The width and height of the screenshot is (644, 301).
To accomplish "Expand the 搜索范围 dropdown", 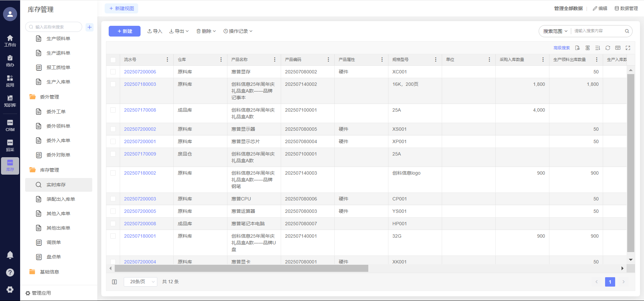I will tap(555, 31).
